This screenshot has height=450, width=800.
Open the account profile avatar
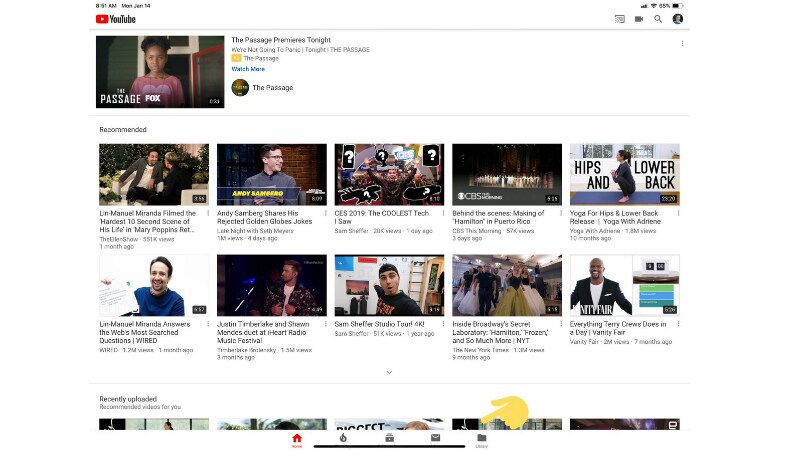click(x=678, y=19)
